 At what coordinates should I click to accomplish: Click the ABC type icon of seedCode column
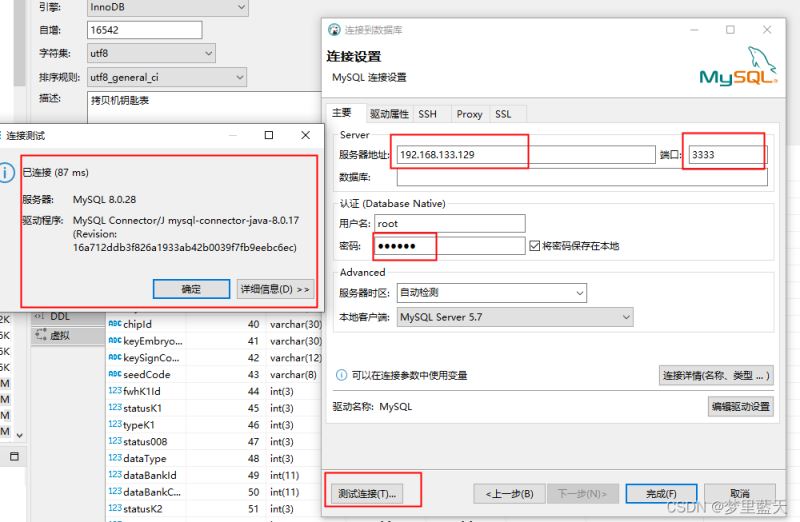pyautogui.click(x=115, y=374)
